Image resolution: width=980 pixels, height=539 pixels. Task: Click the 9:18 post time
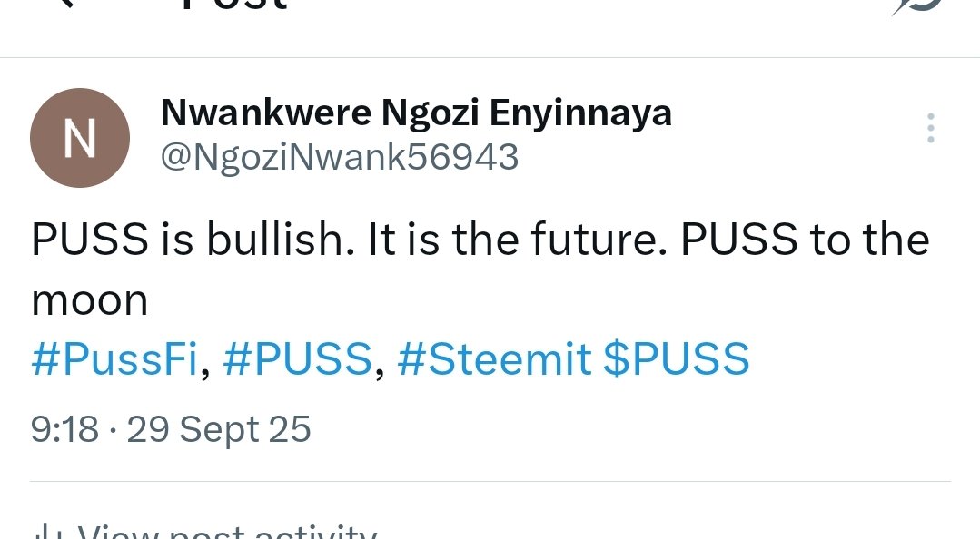point(64,428)
